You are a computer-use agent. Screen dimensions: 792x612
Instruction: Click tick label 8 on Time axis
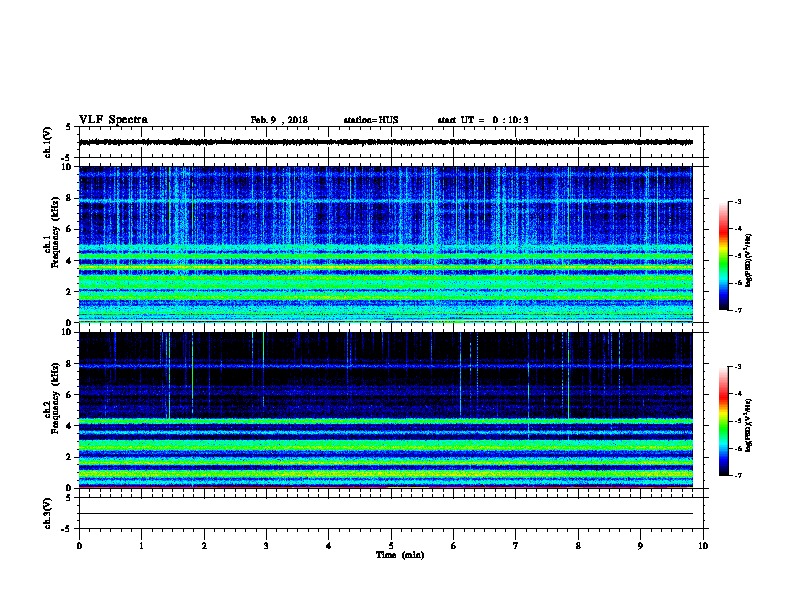(578, 545)
